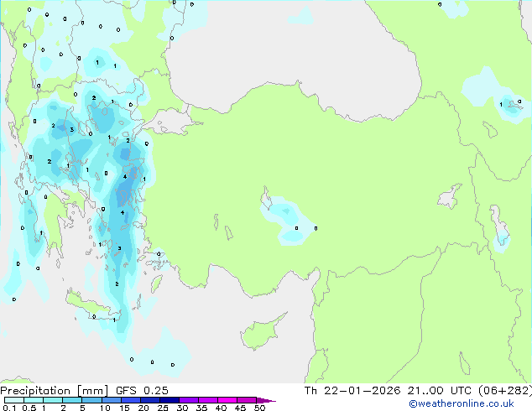The width and height of the screenshot is (532, 411).
Task: Click the legend value label '25'
Action: click(x=163, y=408)
